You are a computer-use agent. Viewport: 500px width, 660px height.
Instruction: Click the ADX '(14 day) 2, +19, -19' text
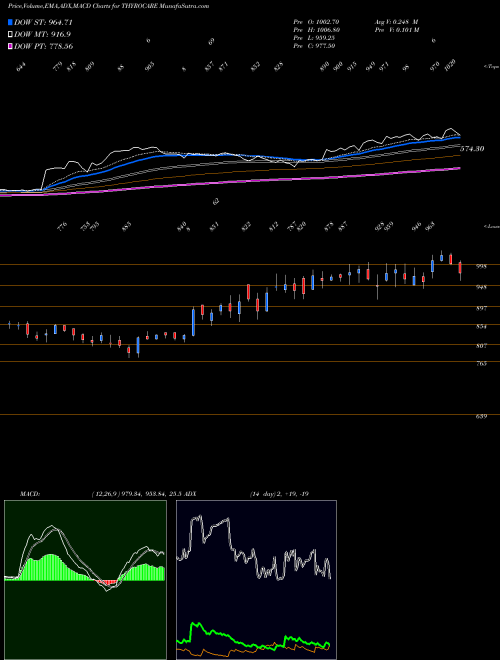[279, 494]
